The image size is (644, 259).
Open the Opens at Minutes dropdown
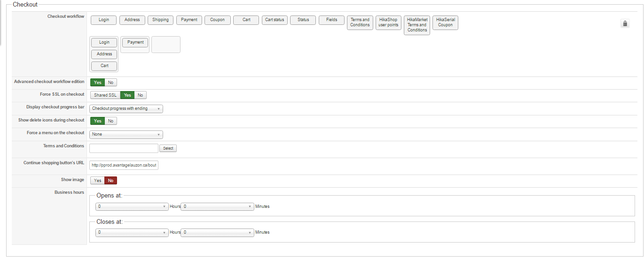pyautogui.click(x=217, y=206)
